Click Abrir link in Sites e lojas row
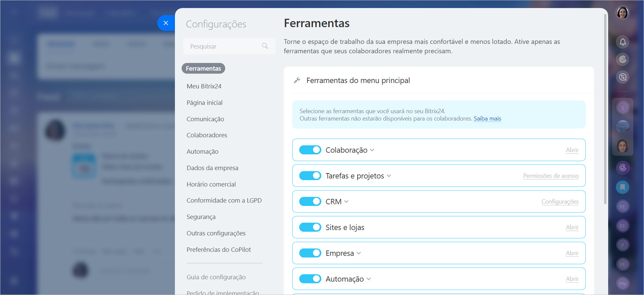The image size is (644, 295). pyautogui.click(x=572, y=227)
